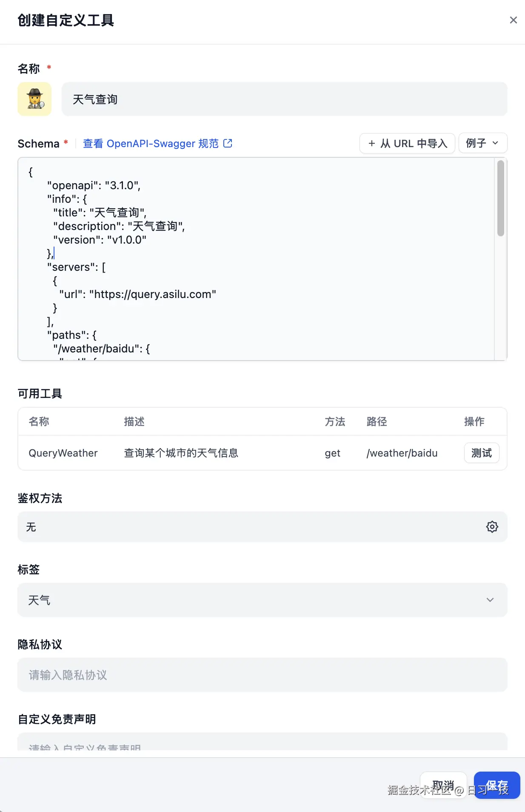
Task: Click the external link icon beside OpenAPI-Swagger
Action: pos(228,143)
